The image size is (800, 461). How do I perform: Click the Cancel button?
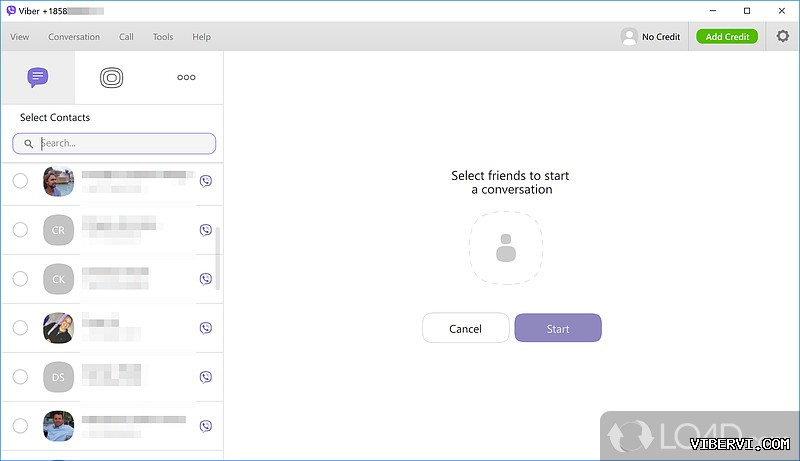(465, 328)
